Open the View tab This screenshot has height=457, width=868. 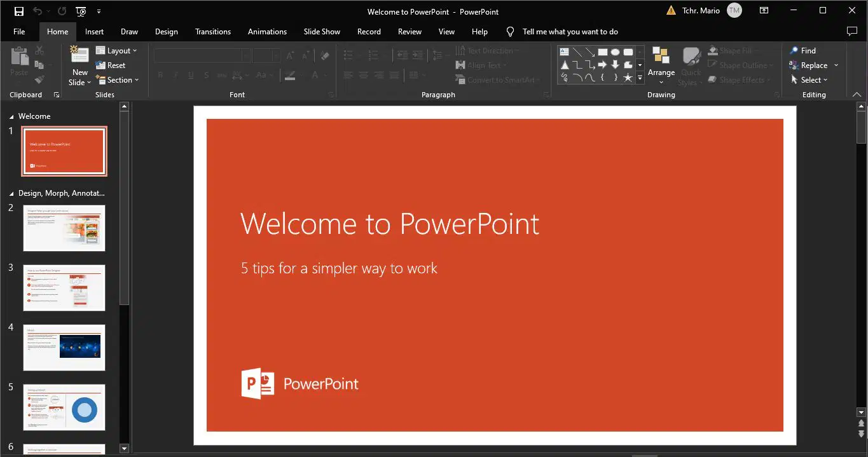pyautogui.click(x=447, y=31)
